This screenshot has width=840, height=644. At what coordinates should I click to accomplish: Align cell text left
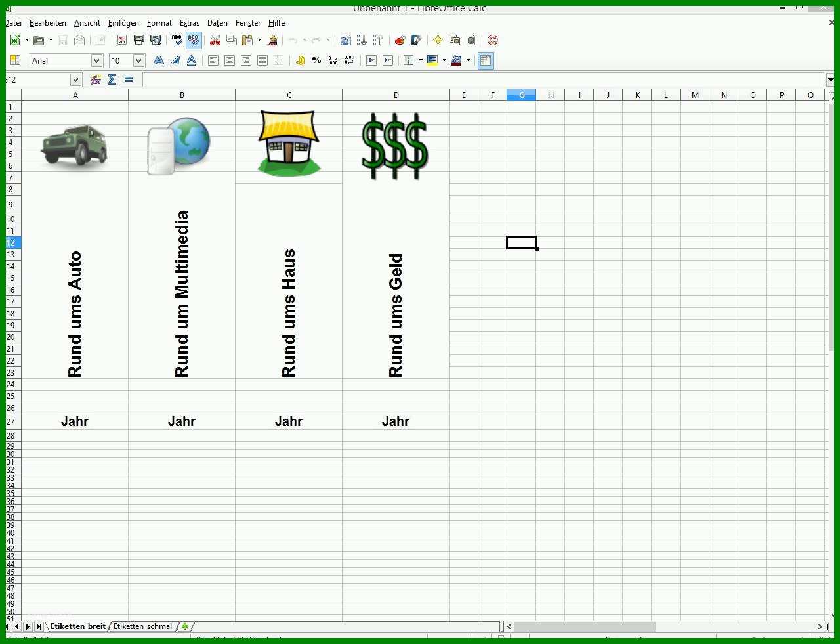(213, 60)
